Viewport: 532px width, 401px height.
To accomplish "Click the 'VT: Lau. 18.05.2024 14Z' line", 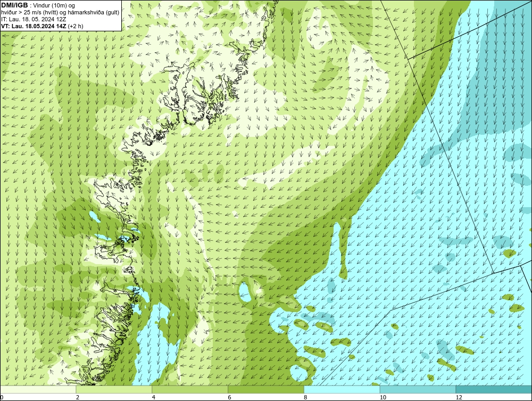I will (x=34, y=26).
